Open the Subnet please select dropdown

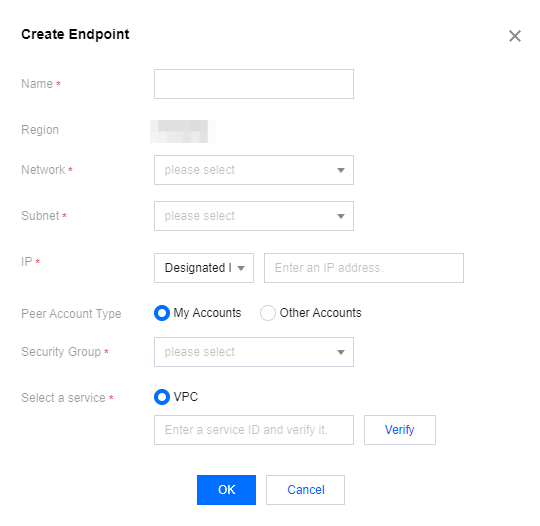(254, 216)
